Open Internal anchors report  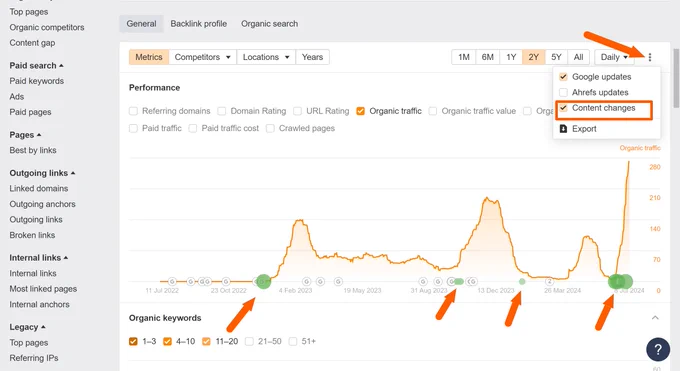[x=39, y=305]
